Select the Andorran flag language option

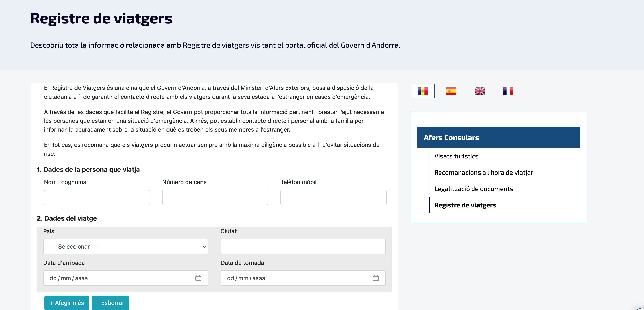(x=422, y=91)
